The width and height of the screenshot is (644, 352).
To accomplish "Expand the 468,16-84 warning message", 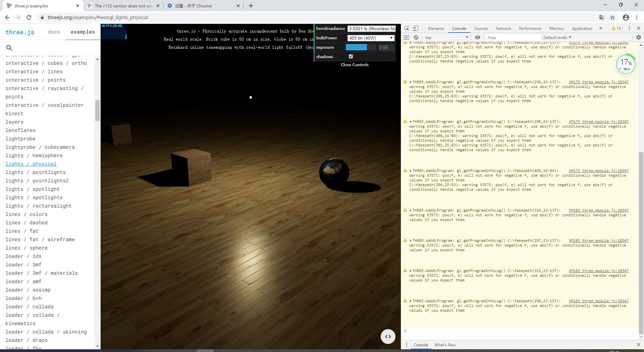I will point(411,171).
